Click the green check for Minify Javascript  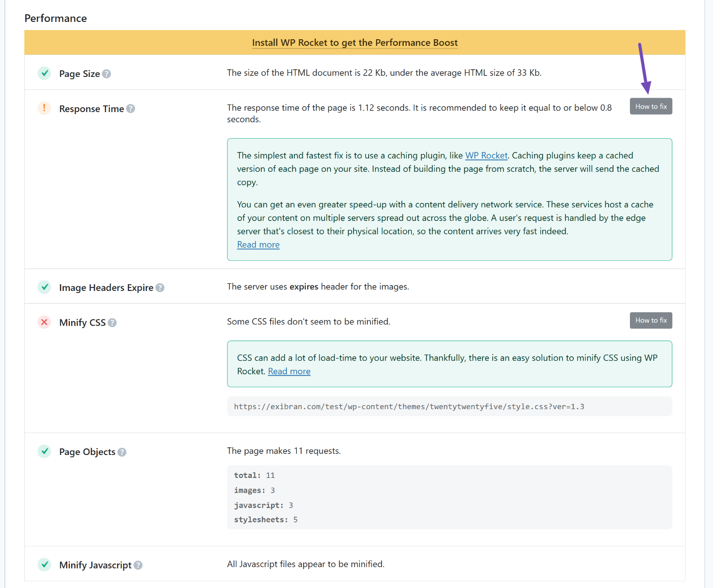44,565
